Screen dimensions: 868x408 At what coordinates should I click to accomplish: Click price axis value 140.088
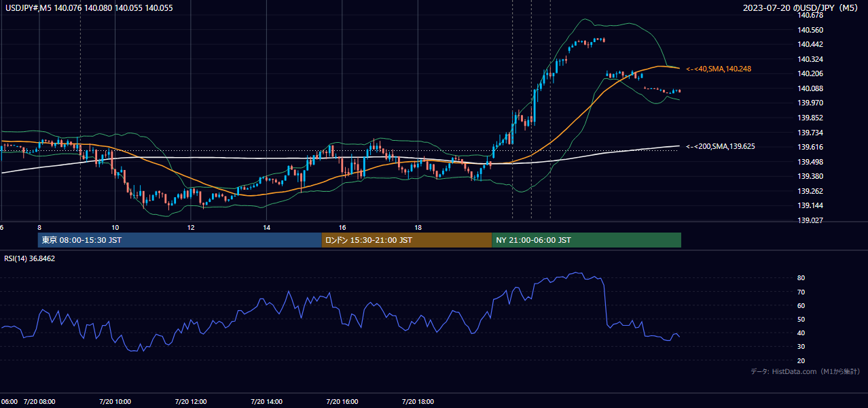pos(811,88)
